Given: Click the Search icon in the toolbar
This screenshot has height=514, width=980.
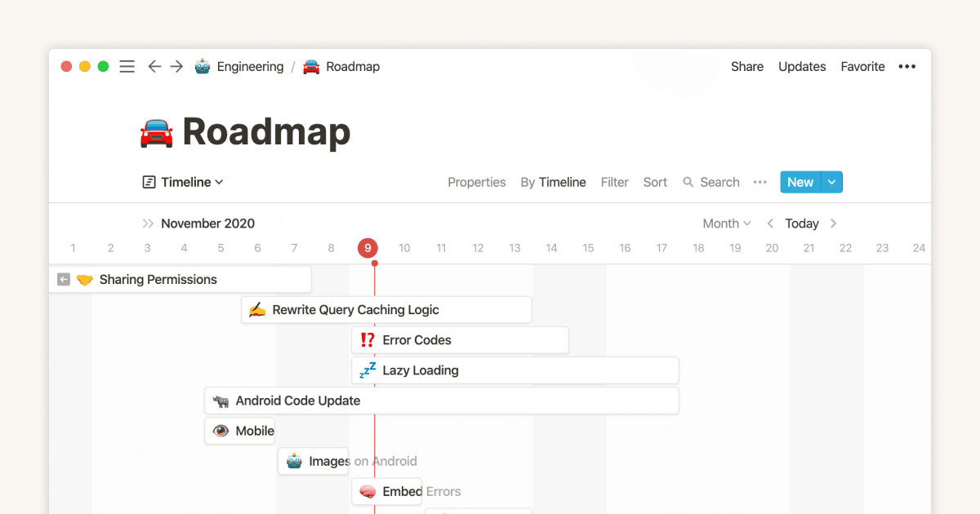Looking at the screenshot, I should click(688, 182).
